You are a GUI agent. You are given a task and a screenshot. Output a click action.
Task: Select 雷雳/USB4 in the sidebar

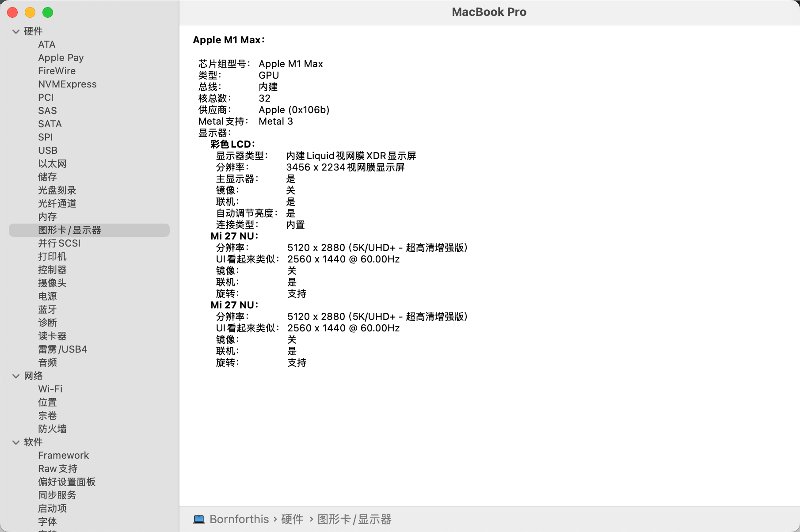click(63, 350)
